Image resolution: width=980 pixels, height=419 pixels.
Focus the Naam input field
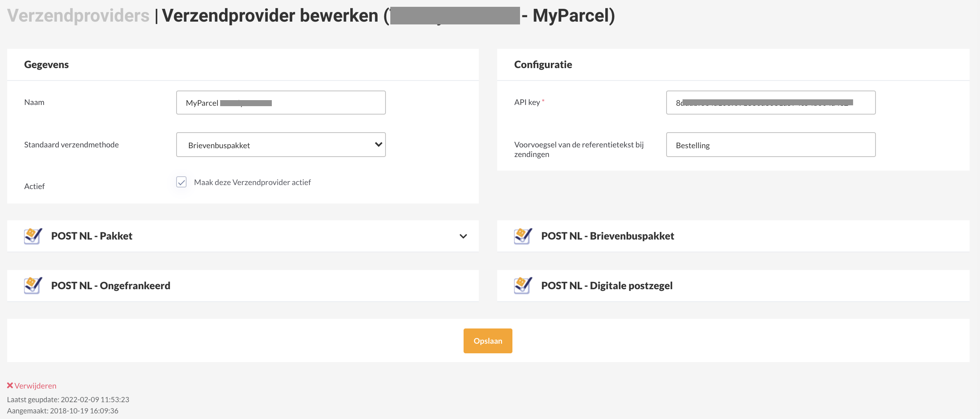(281, 103)
